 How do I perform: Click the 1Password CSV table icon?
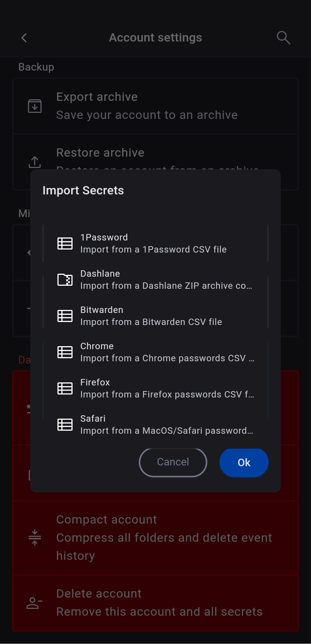coord(65,243)
